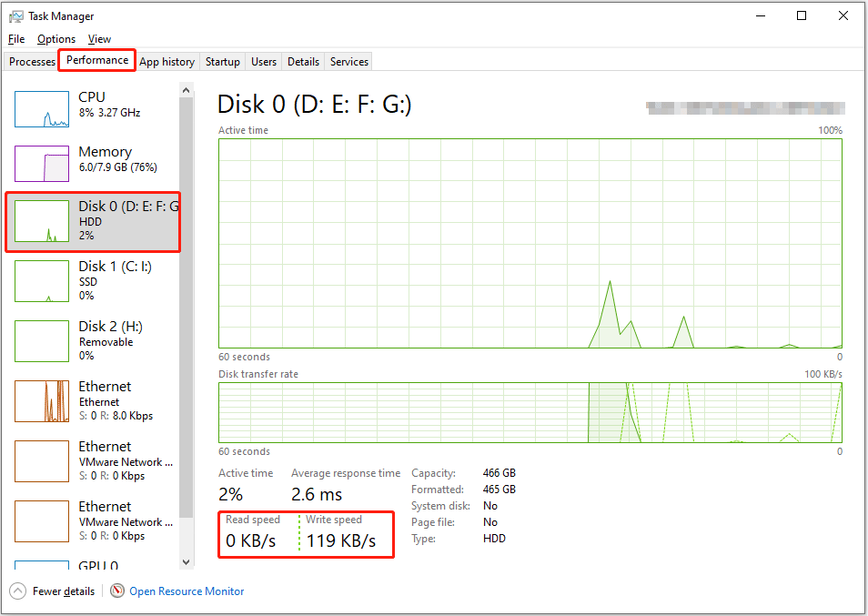Click the Memory 6.0/7.9 GB entry
The image size is (868, 616).
click(93, 164)
